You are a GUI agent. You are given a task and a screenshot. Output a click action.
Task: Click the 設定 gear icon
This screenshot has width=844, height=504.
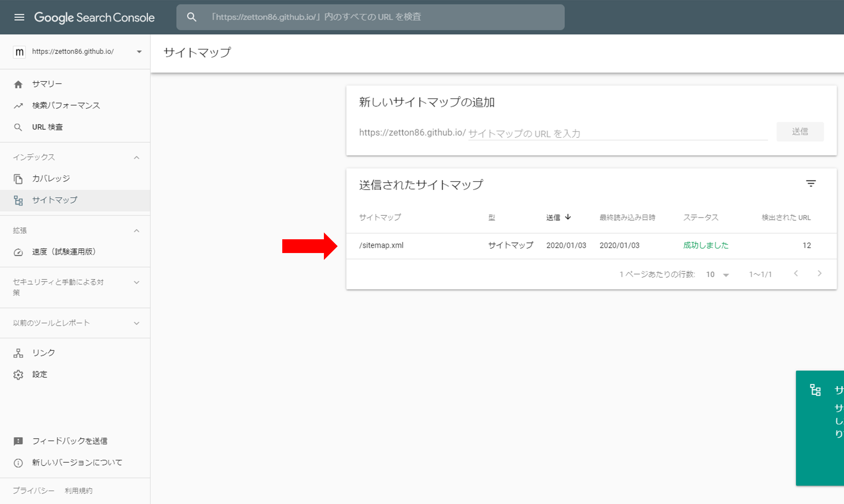pyautogui.click(x=19, y=374)
